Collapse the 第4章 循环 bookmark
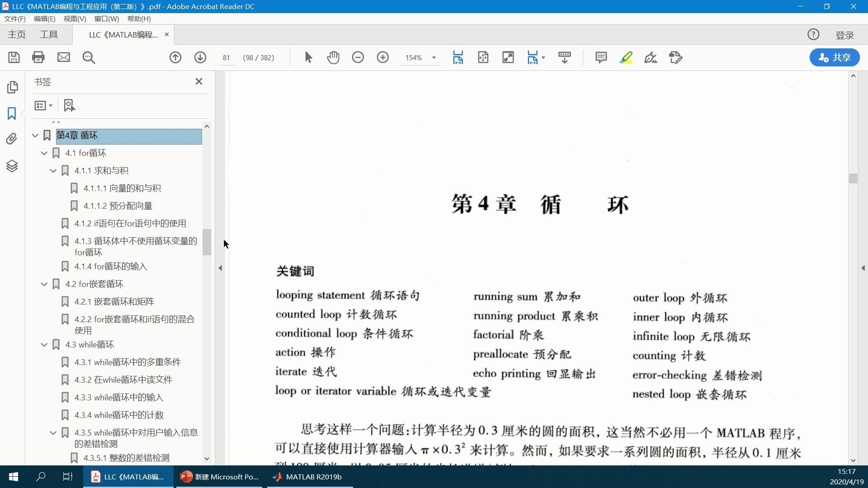This screenshot has width=868, height=488. point(35,135)
